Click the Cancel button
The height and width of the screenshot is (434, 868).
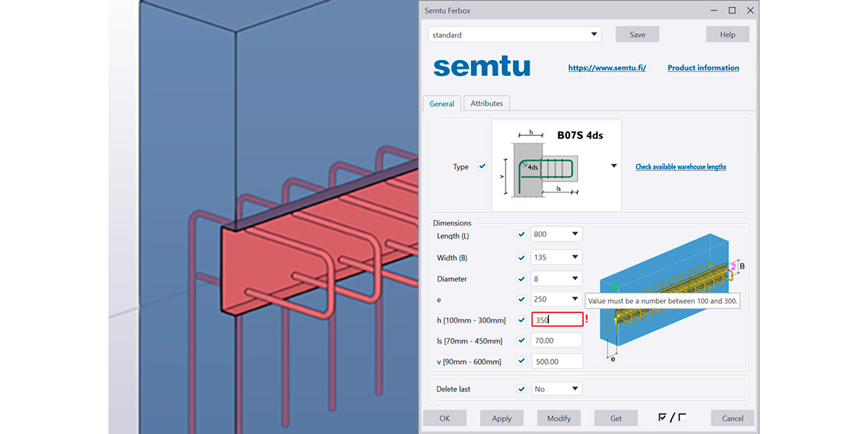[x=733, y=418]
